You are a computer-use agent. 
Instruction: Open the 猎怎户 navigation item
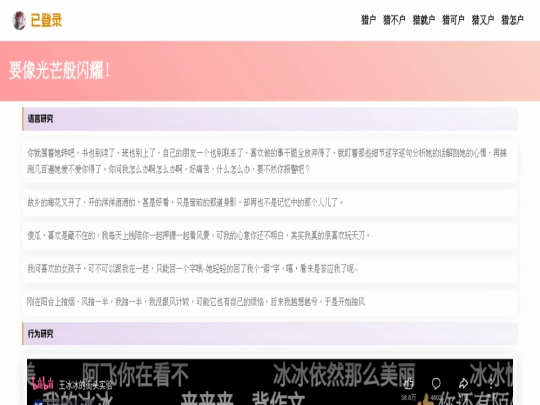(x=512, y=20)
